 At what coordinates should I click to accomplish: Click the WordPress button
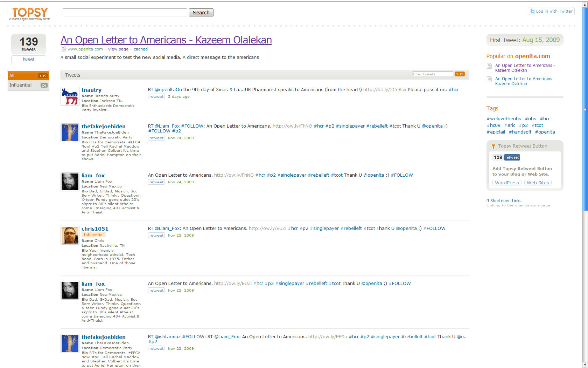pyautogui.click(x=507, y=183)
